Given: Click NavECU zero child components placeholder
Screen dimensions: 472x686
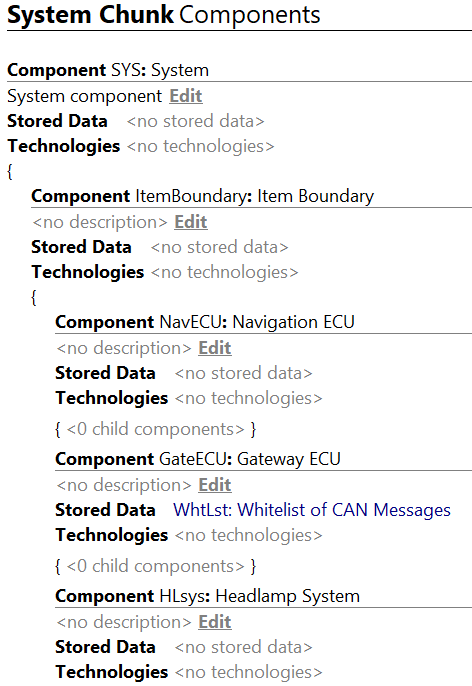Looking at the screenshot, I should 155,429.
